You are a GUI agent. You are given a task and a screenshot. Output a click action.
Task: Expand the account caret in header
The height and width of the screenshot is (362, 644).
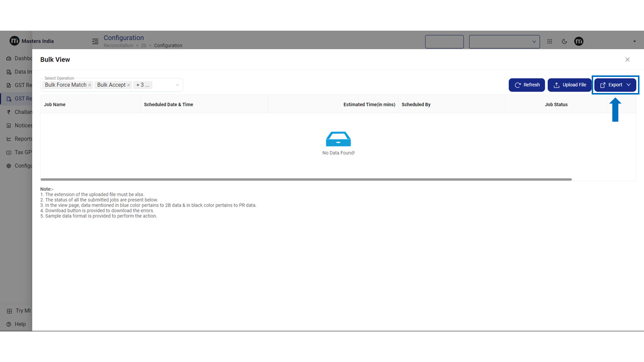(x=634, y=42)
